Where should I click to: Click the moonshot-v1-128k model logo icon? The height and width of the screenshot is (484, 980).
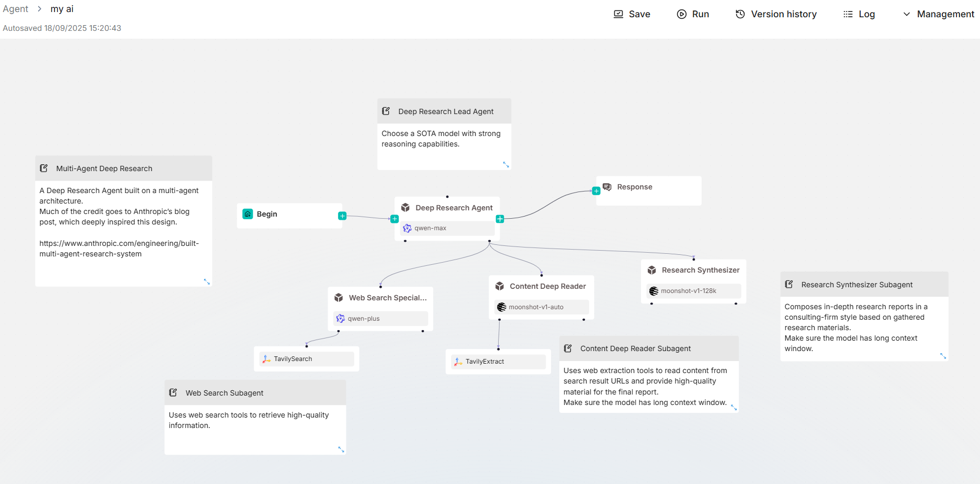654,291
